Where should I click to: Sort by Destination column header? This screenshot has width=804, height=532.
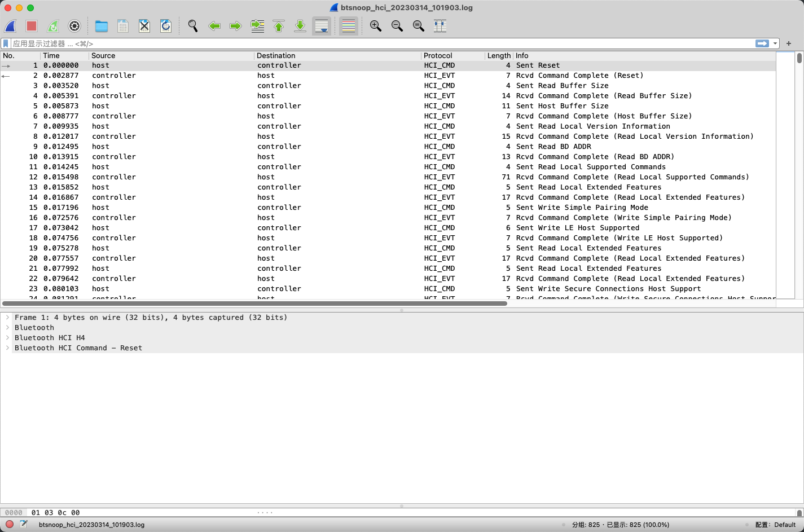click(x=338, y=56)
